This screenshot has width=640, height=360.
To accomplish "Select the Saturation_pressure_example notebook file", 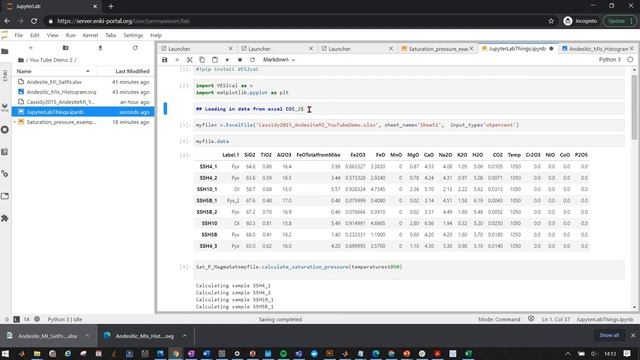I will coord(83,122).
